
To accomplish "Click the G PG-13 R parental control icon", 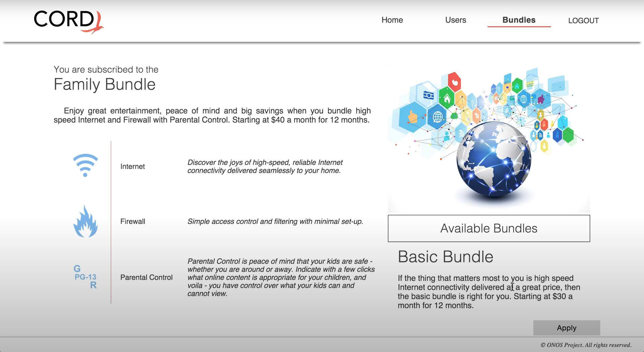I will 85,277.
